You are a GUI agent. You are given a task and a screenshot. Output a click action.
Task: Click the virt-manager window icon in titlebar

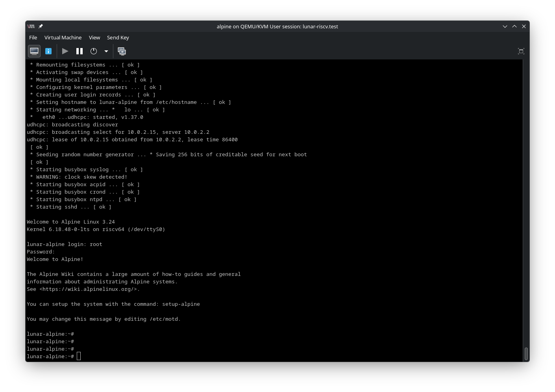[x=31, y=26]
